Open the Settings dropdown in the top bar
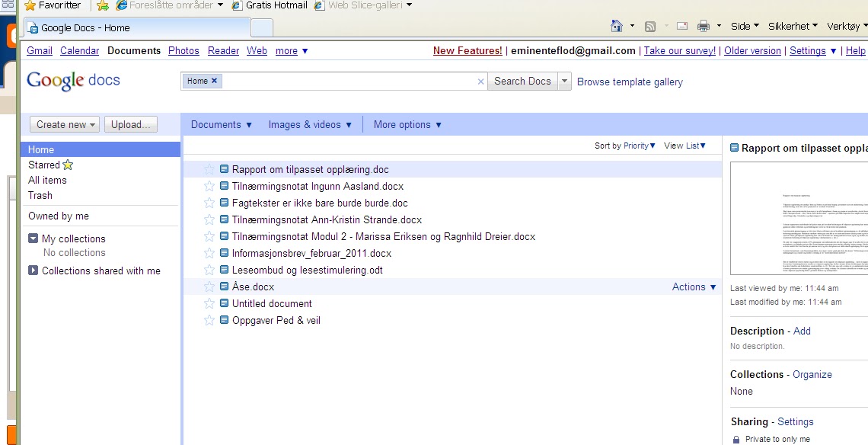The height and width of the screenshot is (445, 868). click(812, 51)
